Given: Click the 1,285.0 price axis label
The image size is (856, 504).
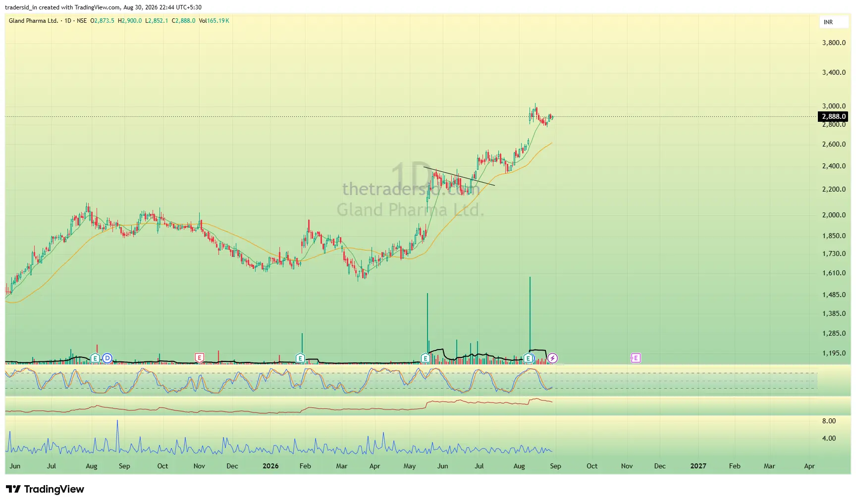Looking at the screenshot, I should (834, 333).
